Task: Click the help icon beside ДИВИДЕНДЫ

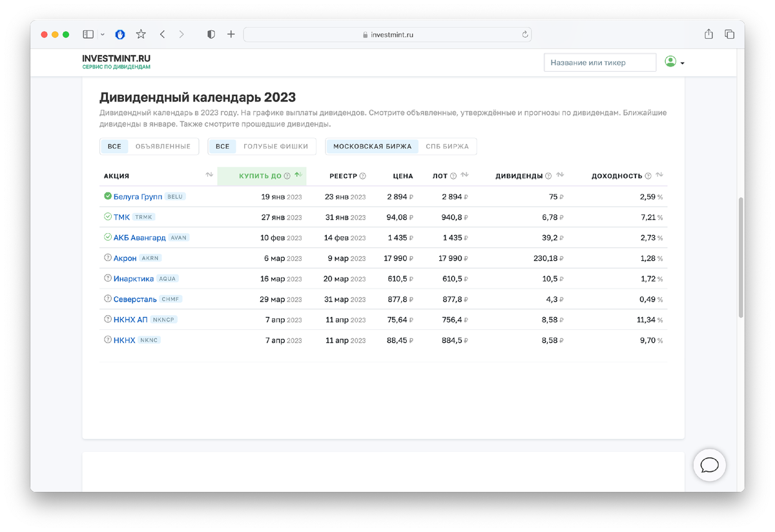Action: (548, 176)
